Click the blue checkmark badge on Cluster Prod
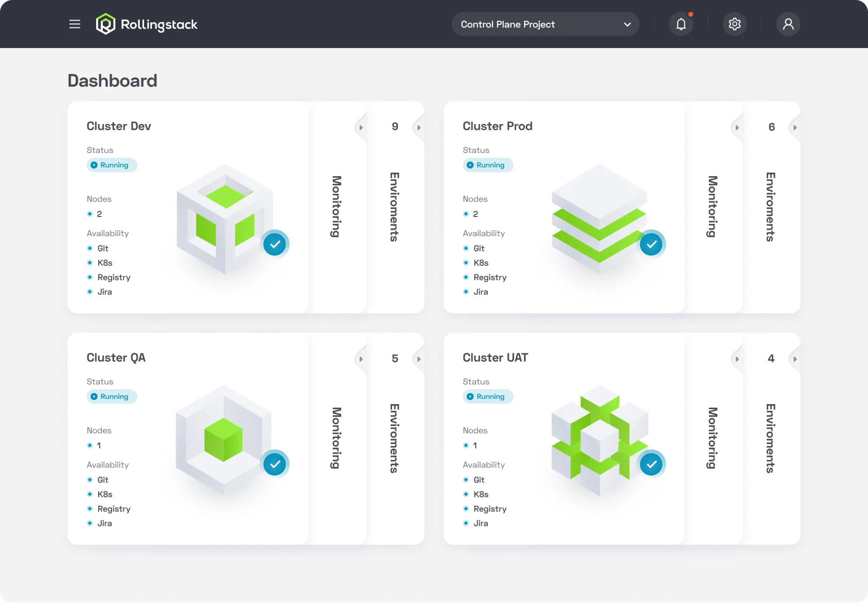The height and width of the screenshot is (603, 868). (x=652, y=244)
